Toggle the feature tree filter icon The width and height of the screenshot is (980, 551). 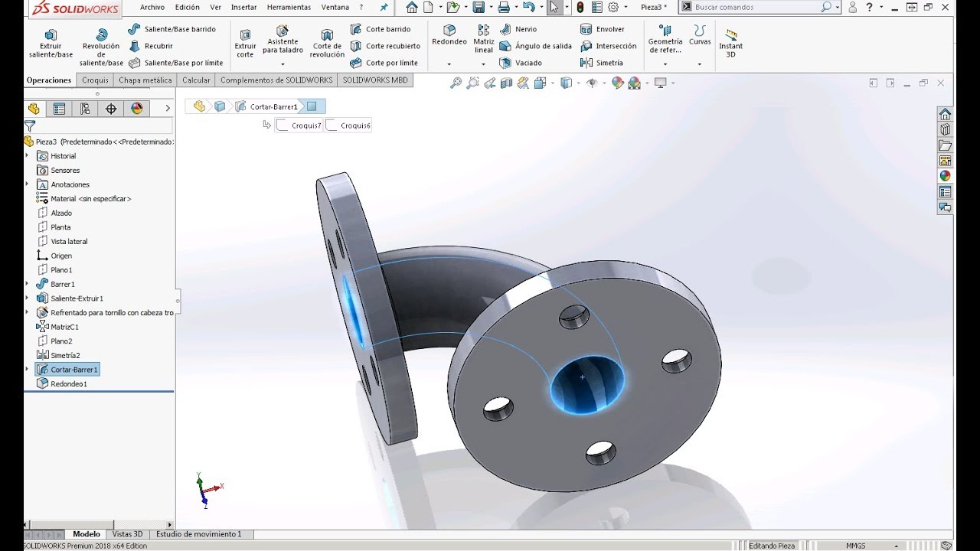30,126
